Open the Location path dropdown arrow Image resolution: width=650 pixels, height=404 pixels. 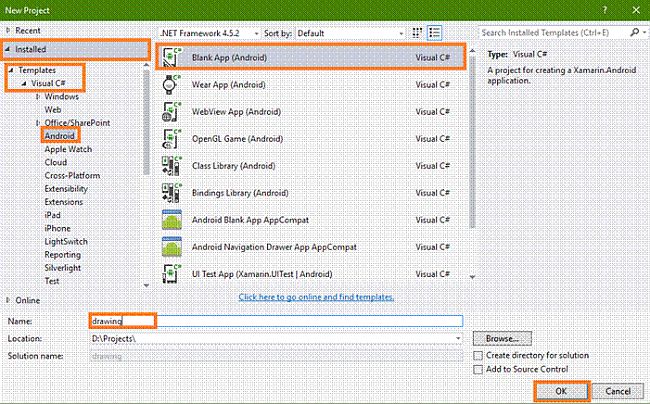click(458, 339)
